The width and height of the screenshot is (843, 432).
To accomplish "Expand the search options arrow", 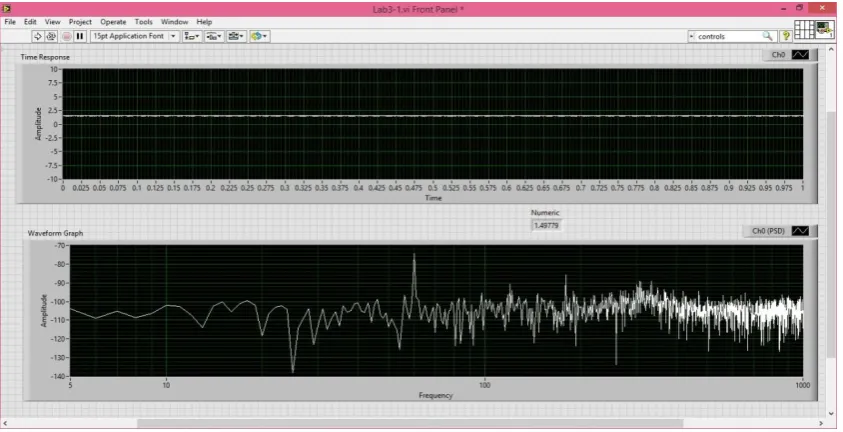I will pos(692,37).
